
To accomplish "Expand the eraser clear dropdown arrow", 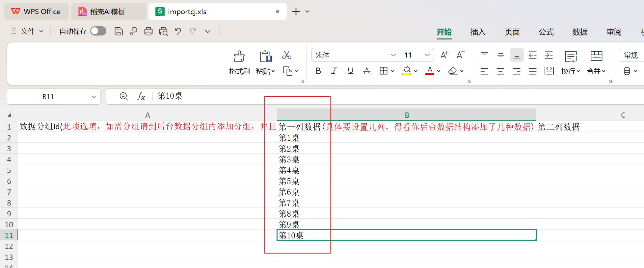I will 462,71.
